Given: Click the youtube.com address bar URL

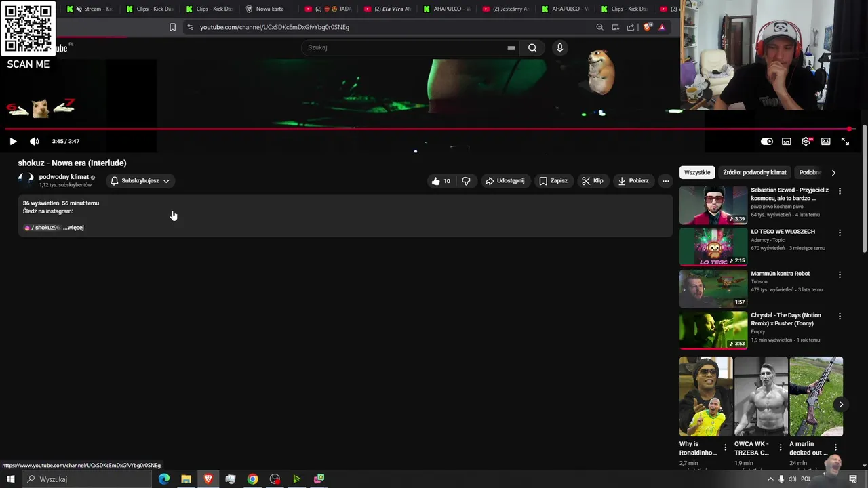Looking at the screenshot, I should point(275,27).
